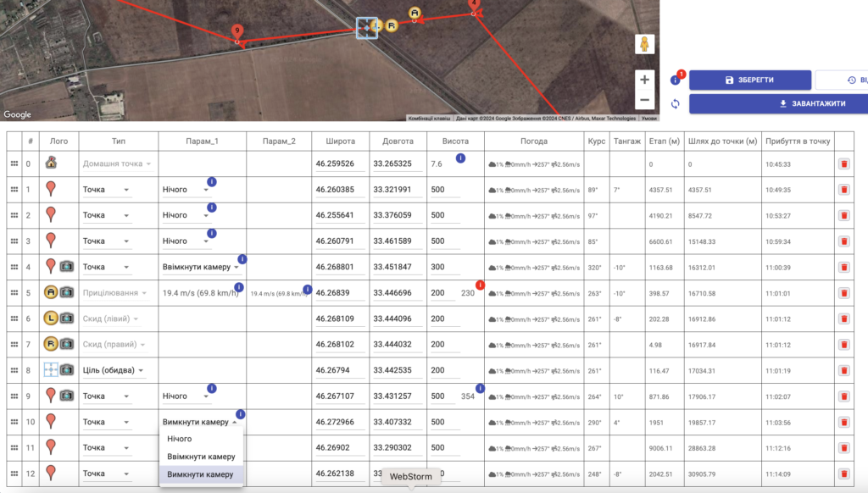Click red warning icon in row 5 height
The width and height of the screenshot is (868, 493).
point(480,285)
